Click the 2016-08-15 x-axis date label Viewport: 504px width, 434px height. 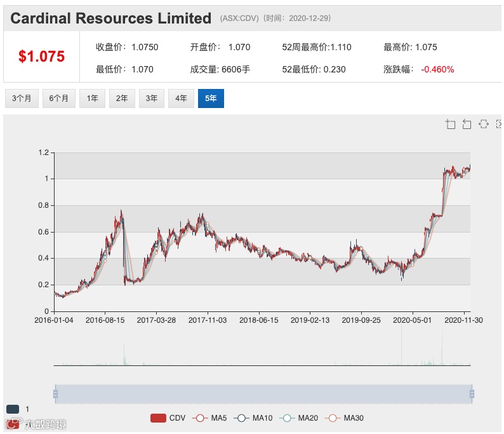(105, 320)
